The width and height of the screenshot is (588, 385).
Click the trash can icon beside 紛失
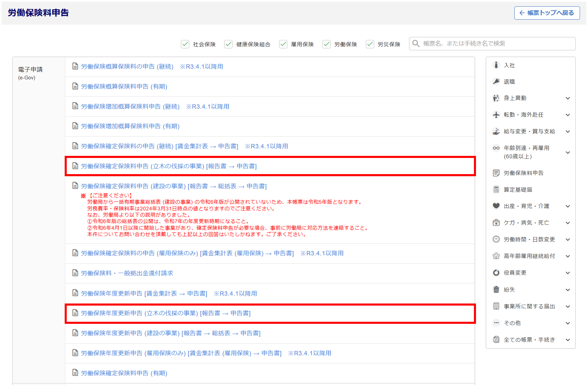496,289
